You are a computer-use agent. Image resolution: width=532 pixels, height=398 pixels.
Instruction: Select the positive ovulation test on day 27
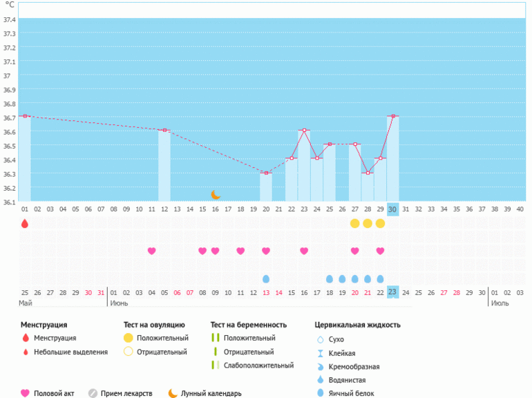355,223
